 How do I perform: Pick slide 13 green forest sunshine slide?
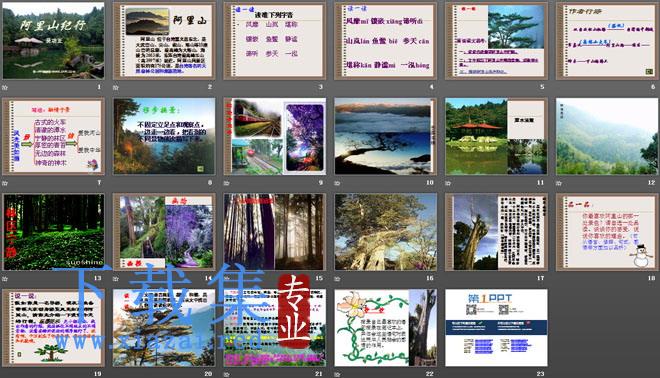[53, 232]
